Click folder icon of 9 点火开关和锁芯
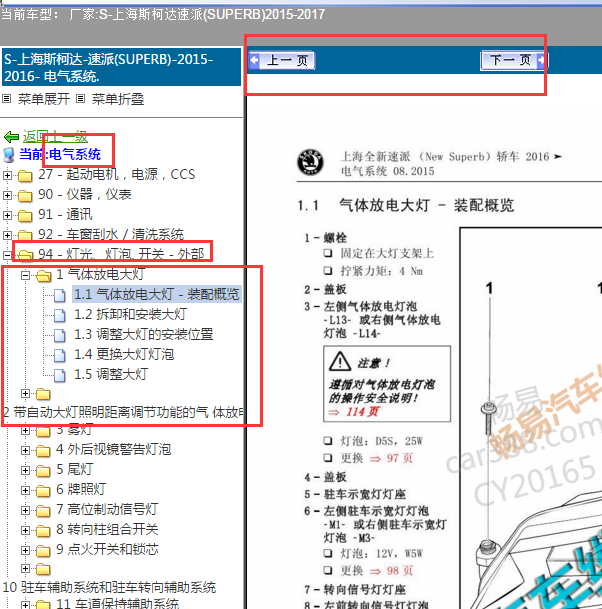 click(43, 551)
